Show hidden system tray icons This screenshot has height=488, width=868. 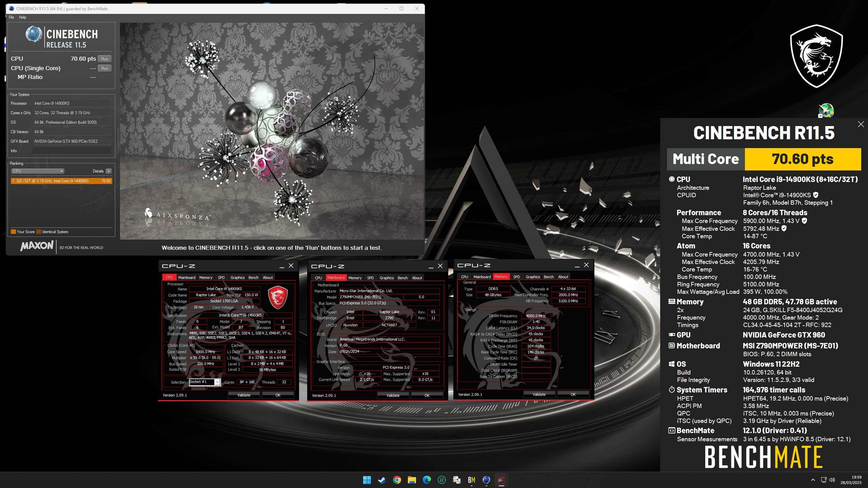point(813,480)
